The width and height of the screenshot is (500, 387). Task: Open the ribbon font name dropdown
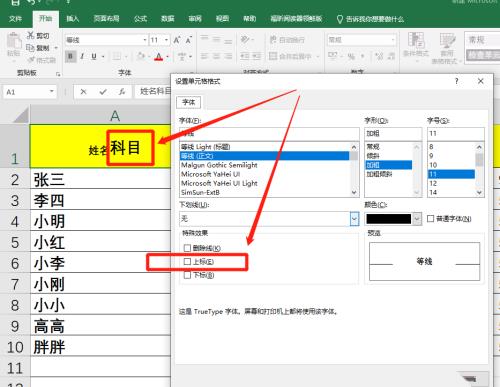coord(145,40)
